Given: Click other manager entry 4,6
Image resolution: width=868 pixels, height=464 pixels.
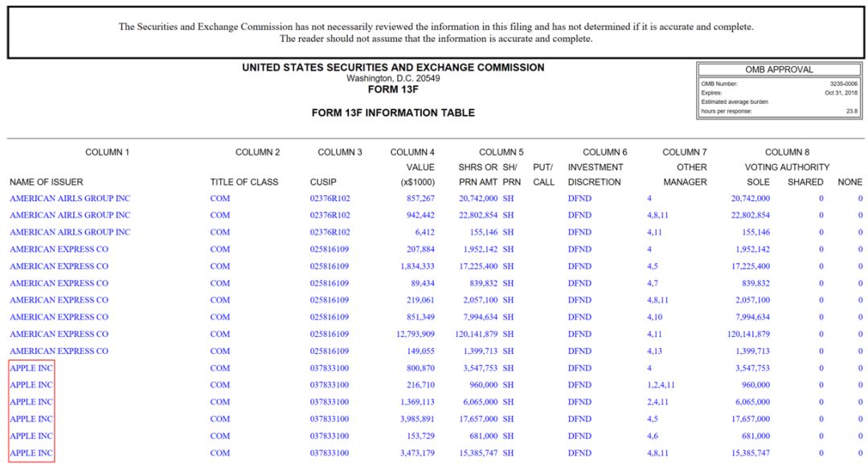Looking at the screenshot, I should coord(653,437).
